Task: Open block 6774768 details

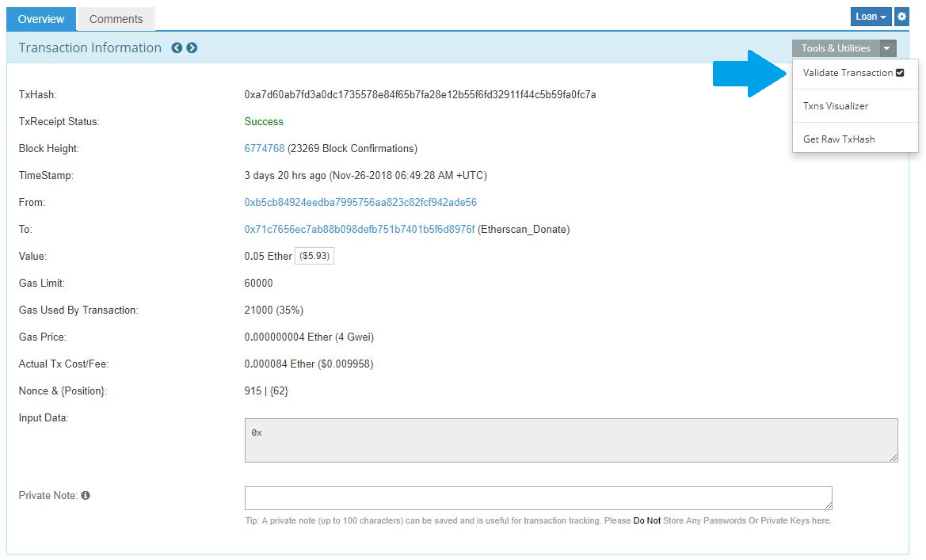Action: pos(264,148)
